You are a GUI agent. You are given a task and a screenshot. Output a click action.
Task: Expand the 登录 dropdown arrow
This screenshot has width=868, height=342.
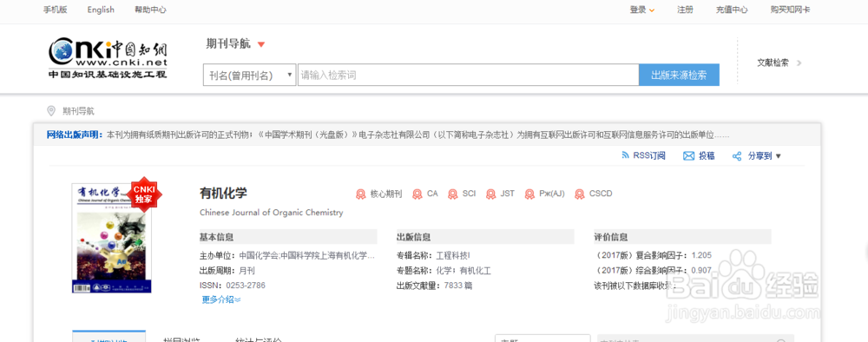(652, 10)
